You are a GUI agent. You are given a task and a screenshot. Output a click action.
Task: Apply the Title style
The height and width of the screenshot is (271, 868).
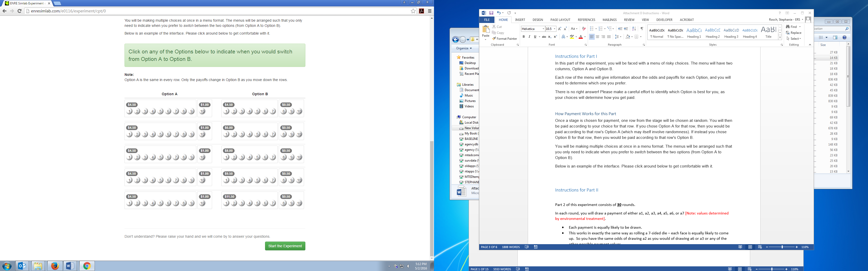click(x=768, y=33)
